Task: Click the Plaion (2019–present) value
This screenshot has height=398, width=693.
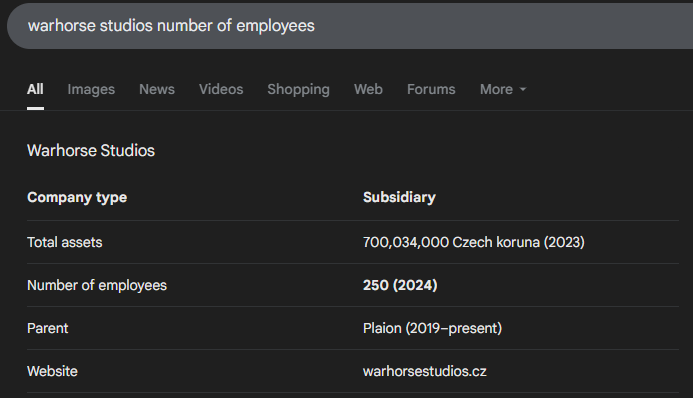Action: tap(432, 328)
